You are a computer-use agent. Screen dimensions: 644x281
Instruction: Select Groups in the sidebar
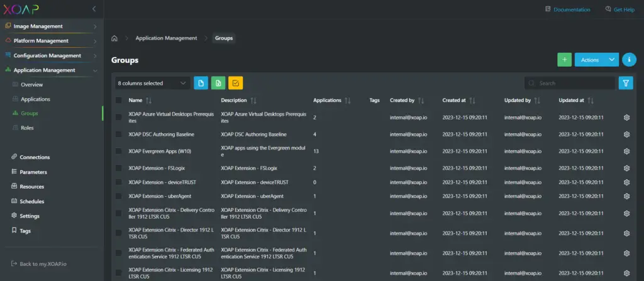pyautogui.click(x=29, y=113)
